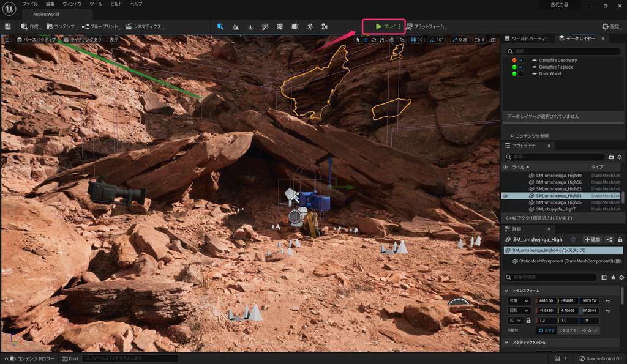Open Details property matrix grid icon
The height and width of the screenshot is (364, 627).
(x=604, y=277)
